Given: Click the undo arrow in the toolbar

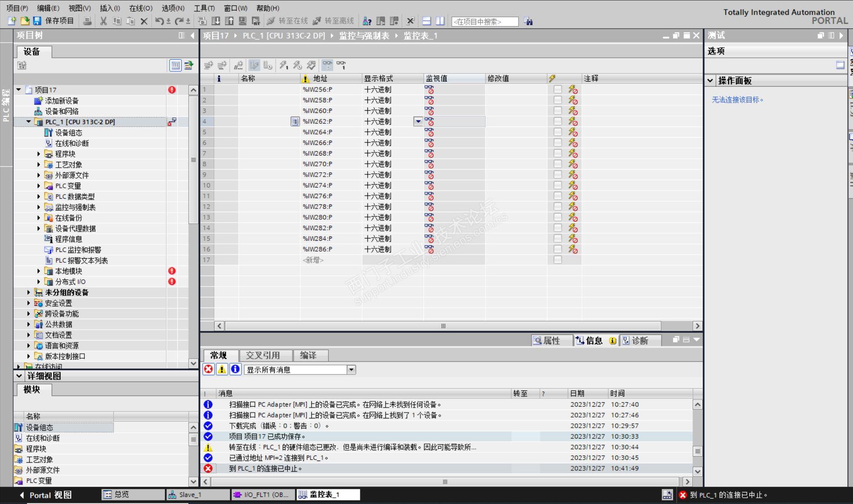Looking at the screenshot, I should (x=159, y=21).
